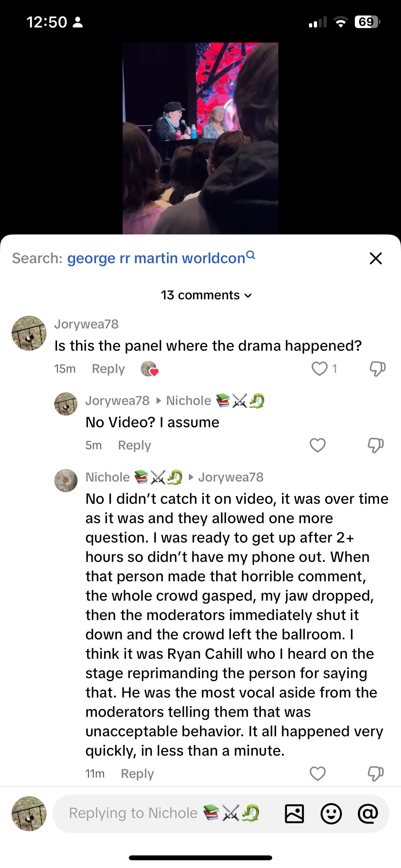This screenshot has height=868, width=401.
Task: Open Jorywea78's profile avatar on top comment
Action: click(x=29, y=333)
